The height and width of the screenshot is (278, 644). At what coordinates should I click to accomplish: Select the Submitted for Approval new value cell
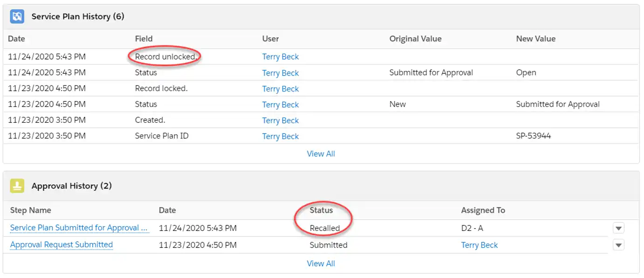tap(558, 104)
